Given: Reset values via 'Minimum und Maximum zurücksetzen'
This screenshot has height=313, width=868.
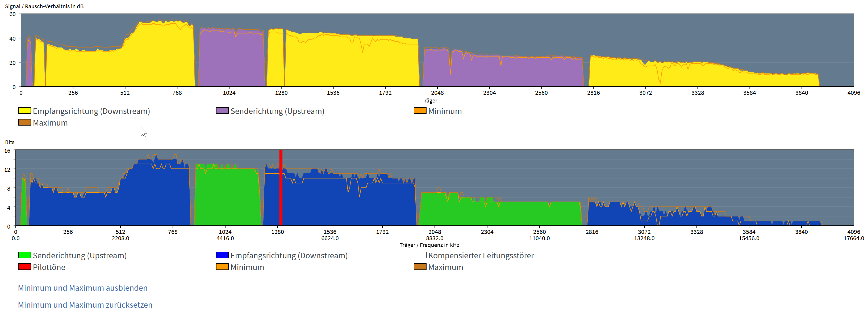Looking at the screenshot, I should [85, 305].
